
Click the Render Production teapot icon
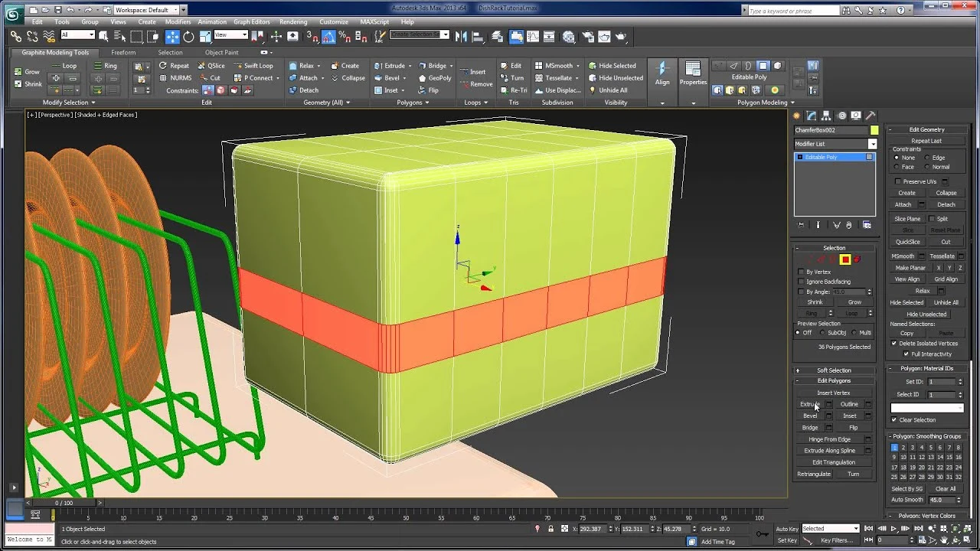pos(621,36)
